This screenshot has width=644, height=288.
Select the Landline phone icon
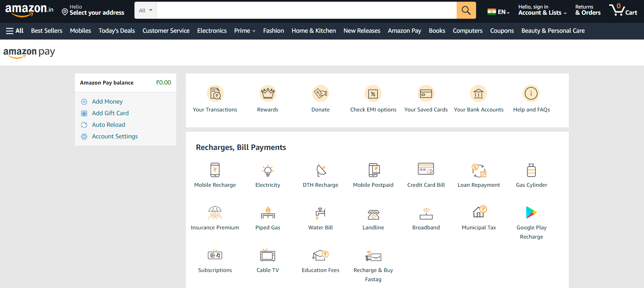[373, 214]
